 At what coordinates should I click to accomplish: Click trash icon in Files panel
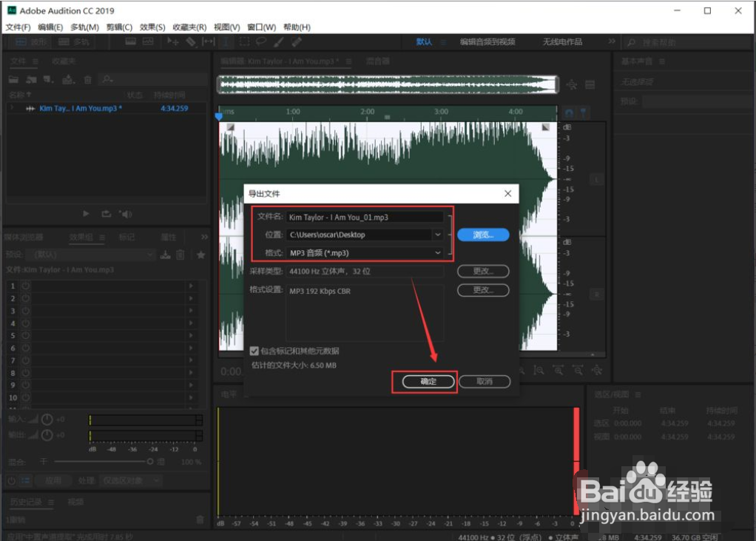coord(88,80)
